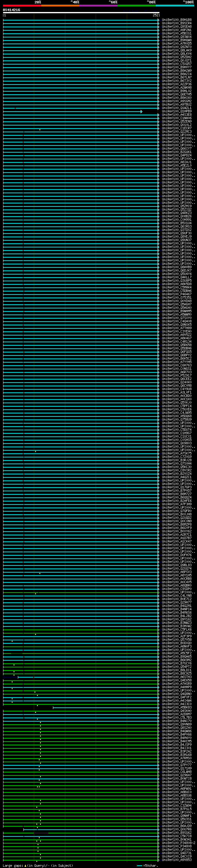Select UniRef100_B4QW86 hit label
Screen dimensions: 197x868
pyautogui.click(x=177, y=731)
